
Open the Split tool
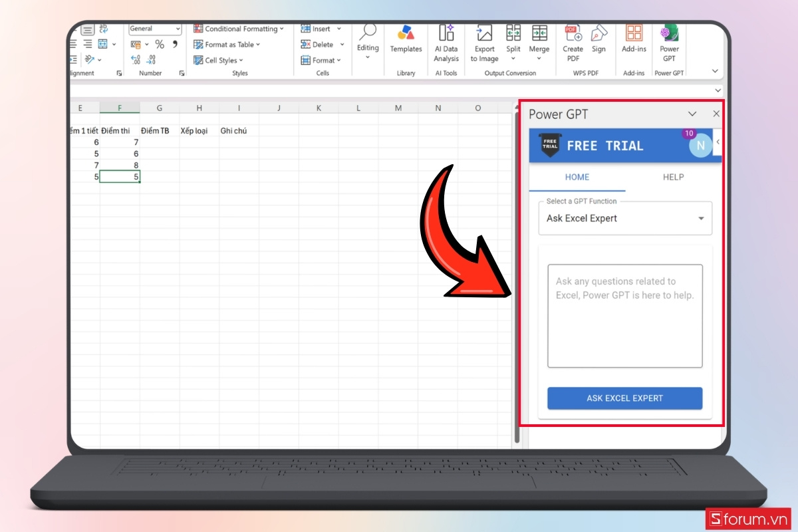pyautogui.click(x=513, y=44)
